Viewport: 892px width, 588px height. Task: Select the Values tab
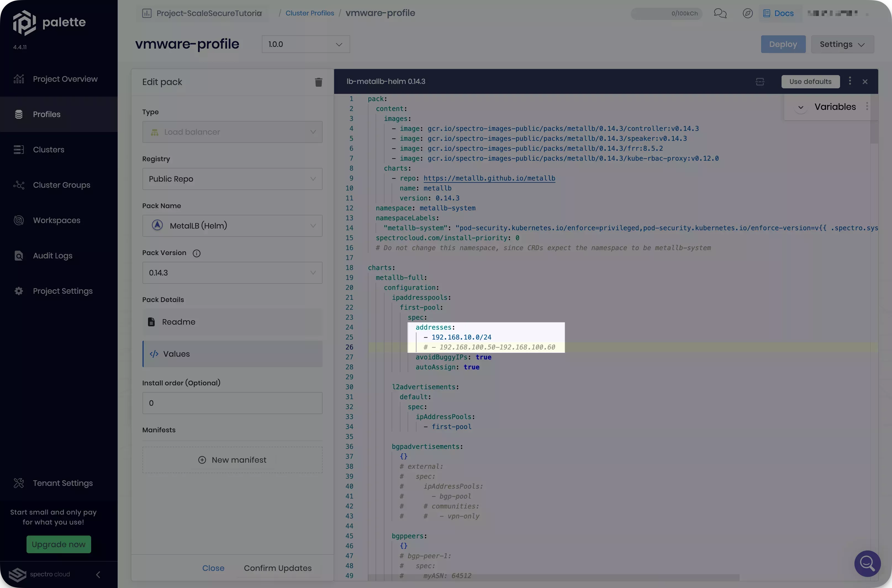(x=232, y=354)
